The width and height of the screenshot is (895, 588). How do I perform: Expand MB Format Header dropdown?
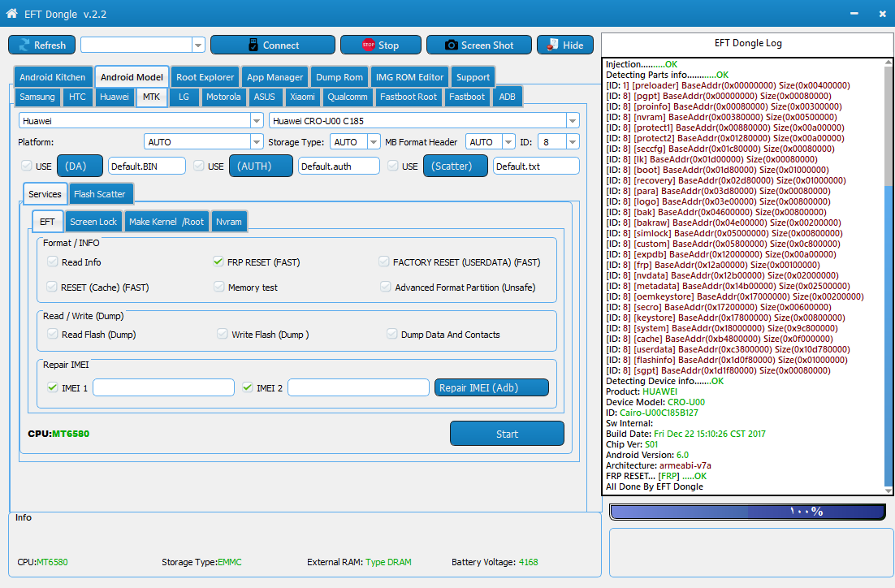pyautogui.click(x=508, y=141)
